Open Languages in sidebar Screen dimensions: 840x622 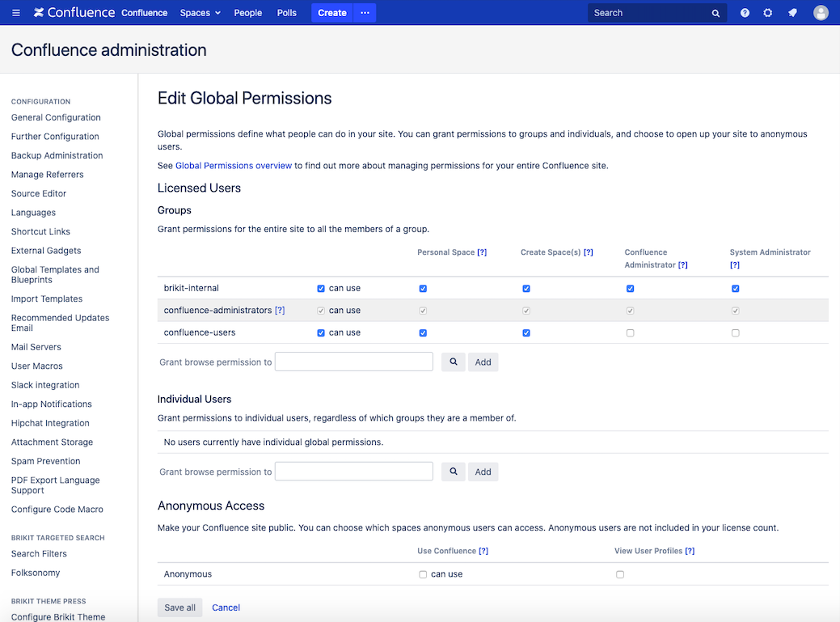click(33, 213)
